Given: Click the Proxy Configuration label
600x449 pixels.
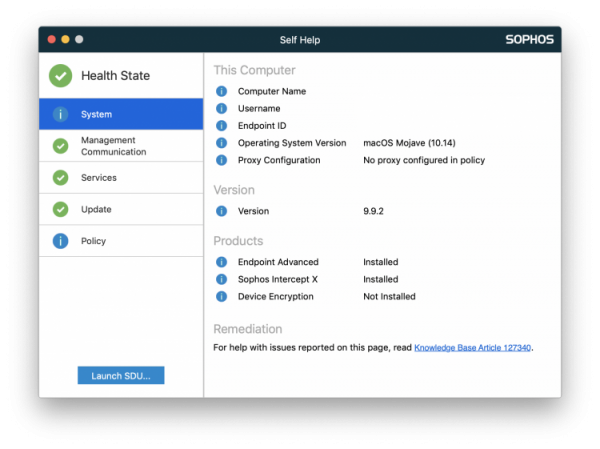Looking at the screenshot, I should coord(279,160).
